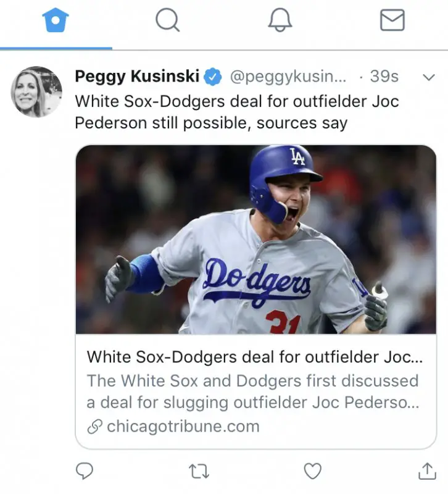Click the card headline White Sox-Dodgers deal
Image resolution: width=448 pixels, height=494 pixels.
coord(255,357)
